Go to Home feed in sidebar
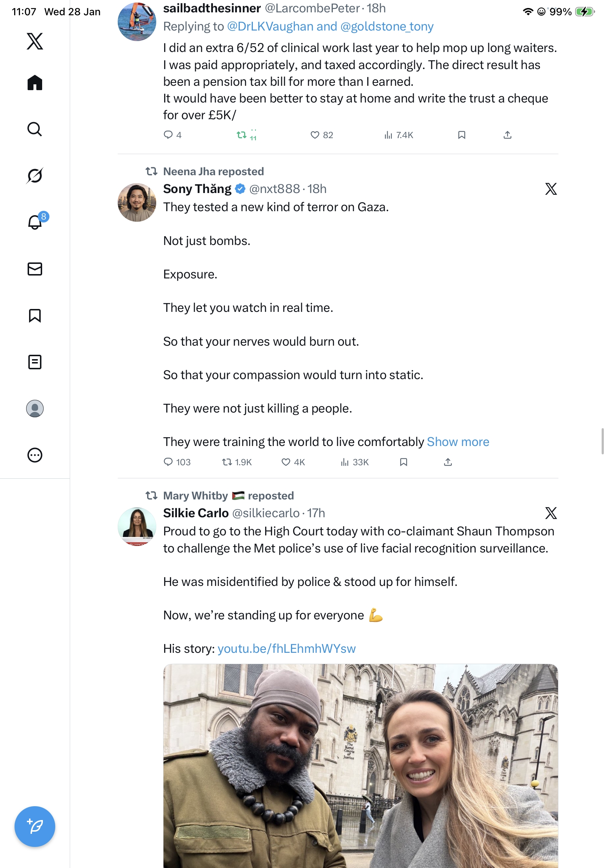This screenshot has height=868, width=606. coord(35,83)
